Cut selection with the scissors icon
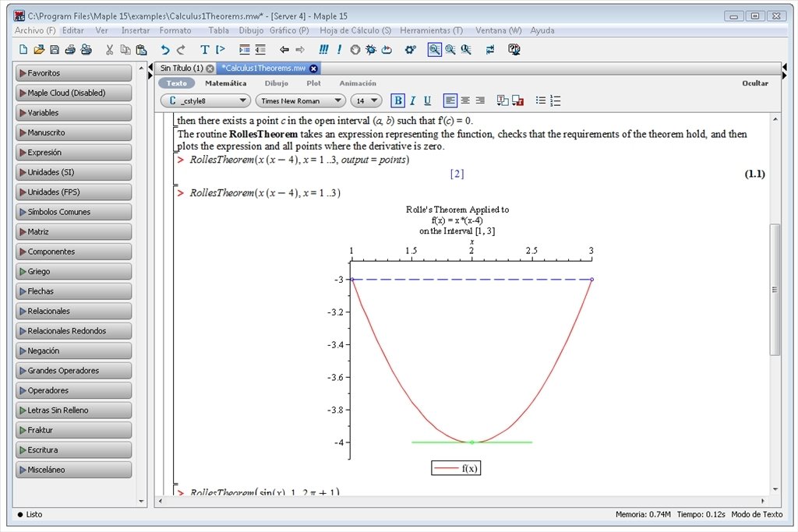This screenshot has width=798, height=532. 109,49
